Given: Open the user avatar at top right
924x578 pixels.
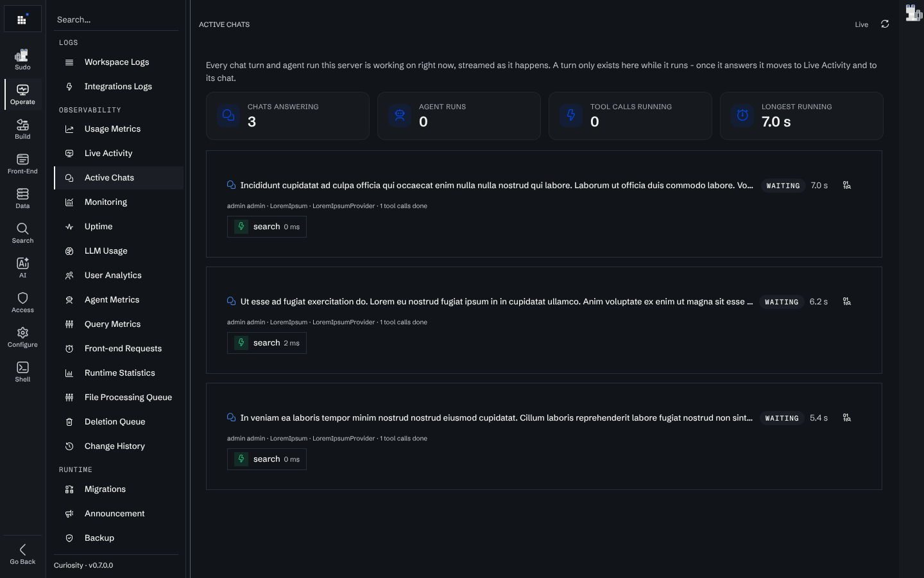Looking at the screenshot, I should [913, 13].
